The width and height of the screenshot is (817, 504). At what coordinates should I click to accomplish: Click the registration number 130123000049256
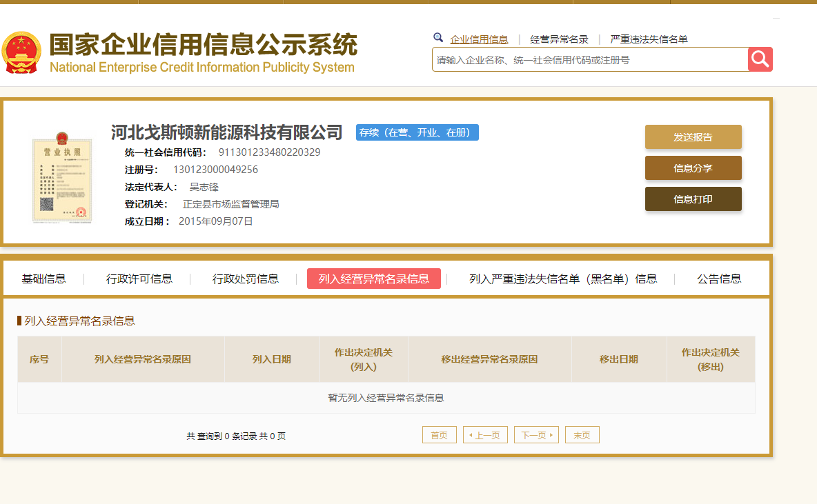(x=216, y=169)
